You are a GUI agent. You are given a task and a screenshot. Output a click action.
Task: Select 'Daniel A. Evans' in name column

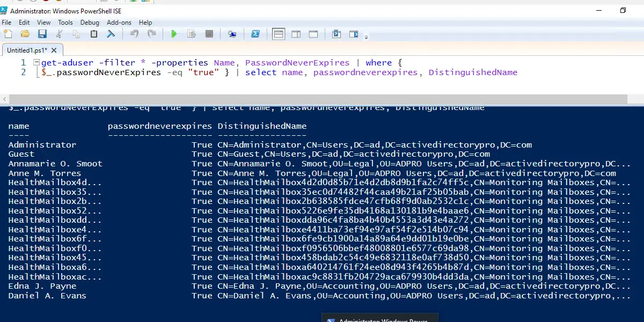[47, 296]
